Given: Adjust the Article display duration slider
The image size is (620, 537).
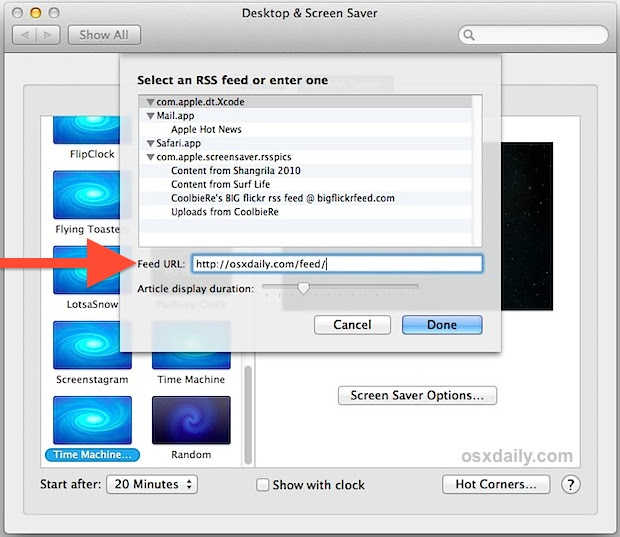Looking at the screenshot, I should [303, 288].
